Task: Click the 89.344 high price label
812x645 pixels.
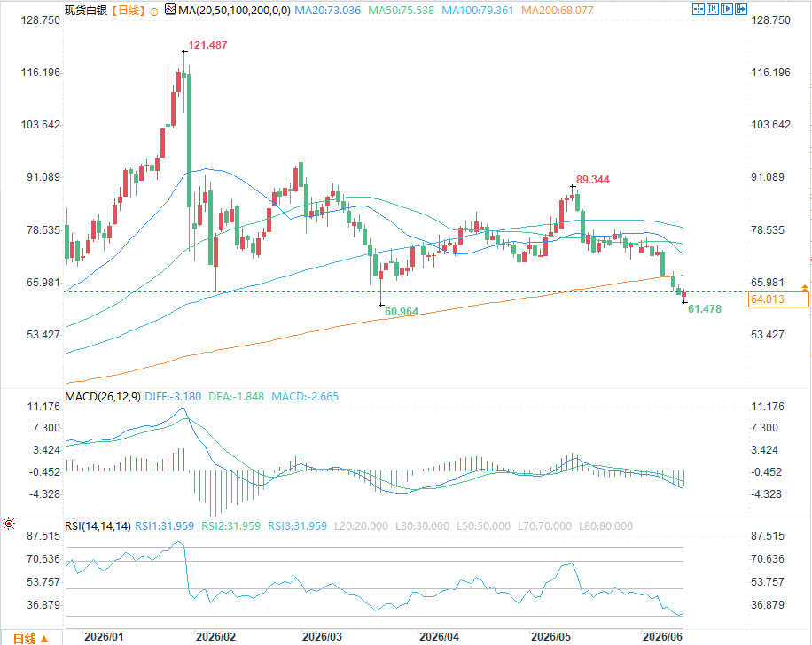Action: (x=593, y=180)
